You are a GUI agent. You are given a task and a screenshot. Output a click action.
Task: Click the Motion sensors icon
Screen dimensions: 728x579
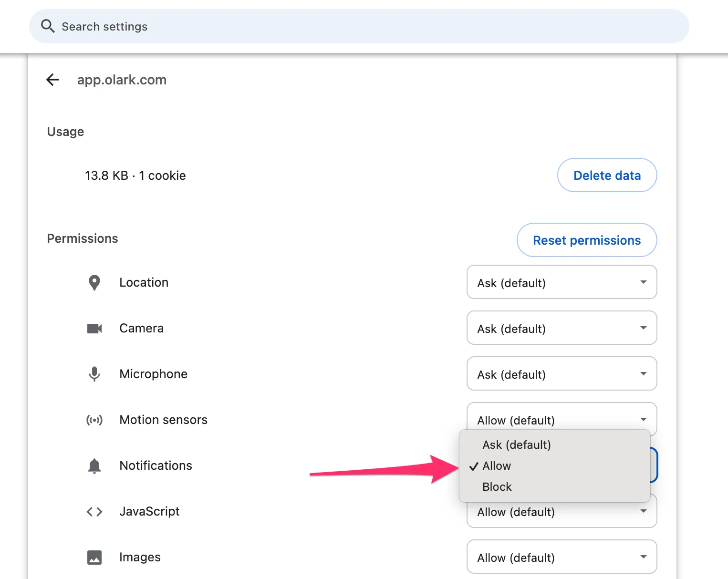[94, 420]
